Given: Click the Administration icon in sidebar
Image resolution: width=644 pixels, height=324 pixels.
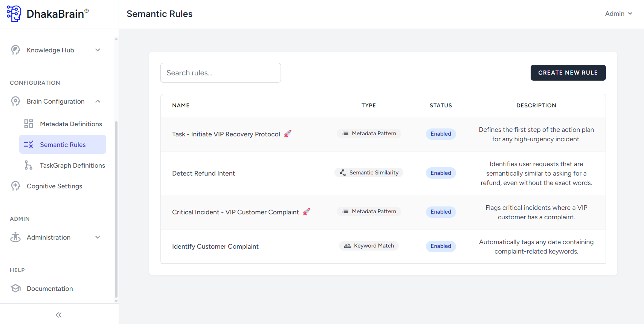Looking at the screenshot, I should click(x=15, y=237).
